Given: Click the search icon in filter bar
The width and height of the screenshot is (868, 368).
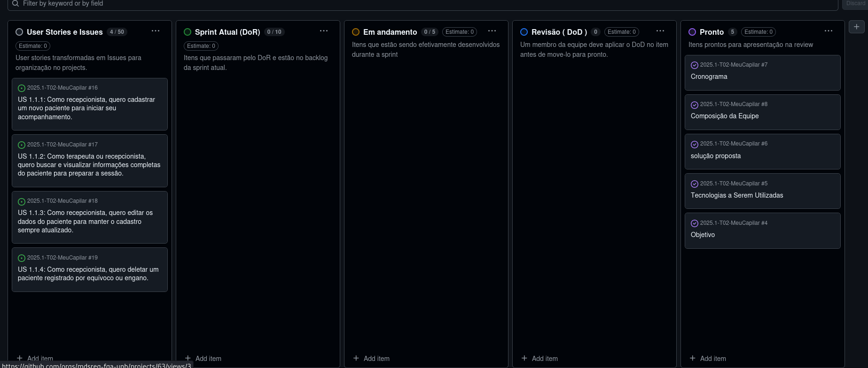Looking at the screenshot, I should pyautogui.click(x=16, y=4).
